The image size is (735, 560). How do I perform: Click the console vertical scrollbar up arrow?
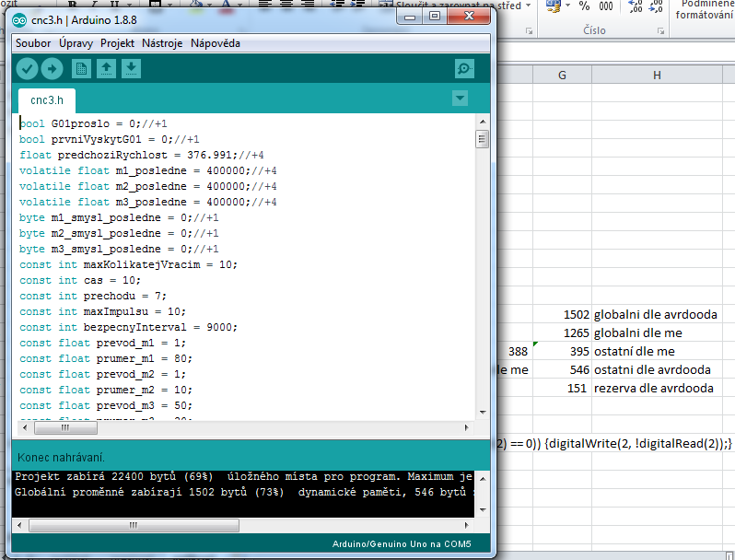point(483,479)
